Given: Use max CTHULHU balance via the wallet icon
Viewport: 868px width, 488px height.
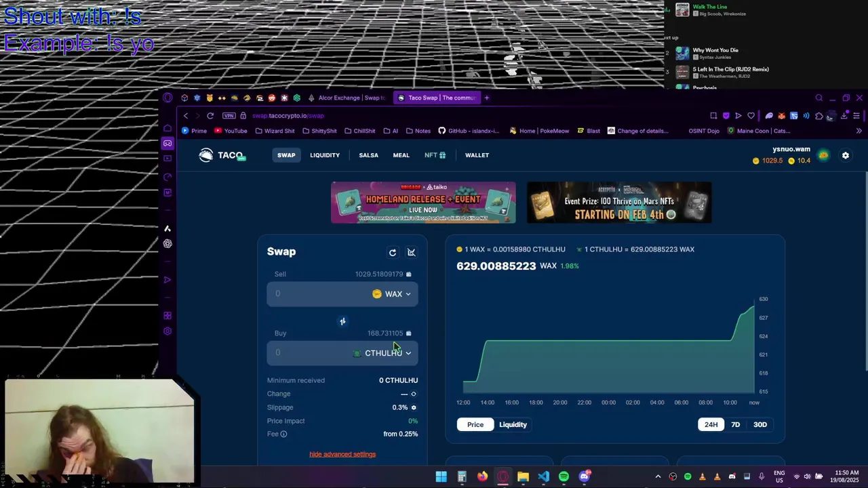Looking at the screenshot, I should coord(408,333).
